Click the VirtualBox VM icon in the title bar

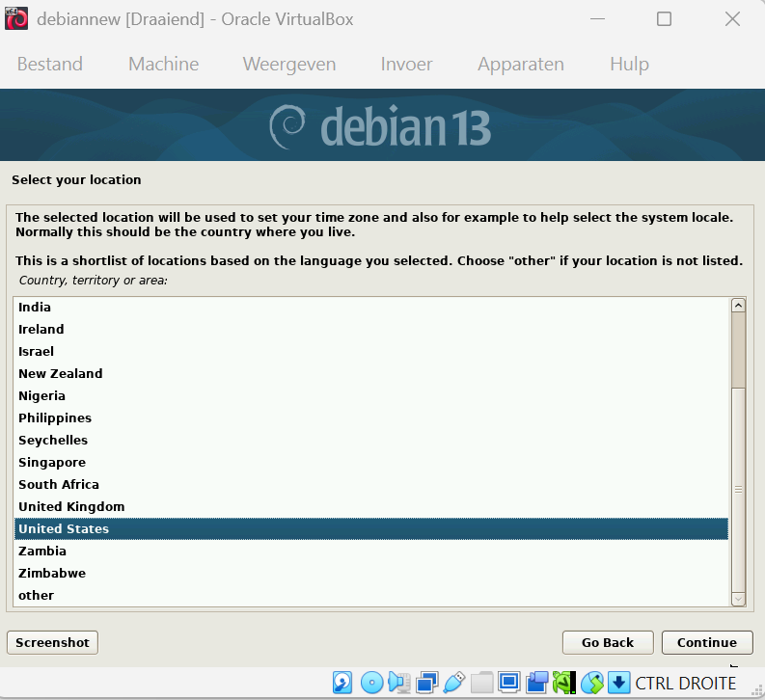click(16, 19)
